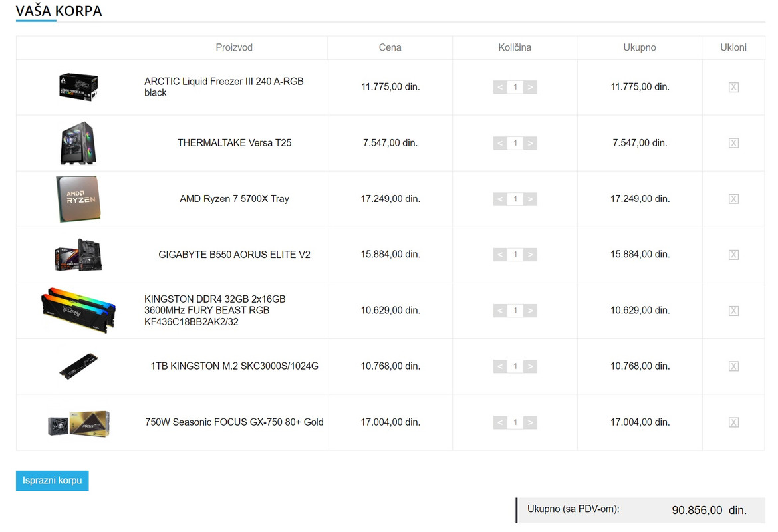Image resolution: width=778 pixels, height=532 pixels.
Task: Click the Isprazni korpu button
Action: coord(52,481)
